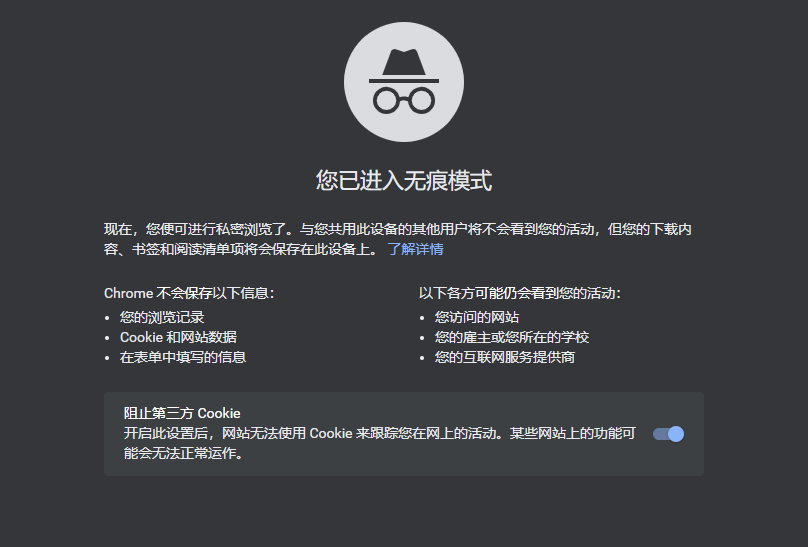The width and height of the screenshot is (808, 547).
Task: Open the 了解详情 link
Action: point(415,249)
